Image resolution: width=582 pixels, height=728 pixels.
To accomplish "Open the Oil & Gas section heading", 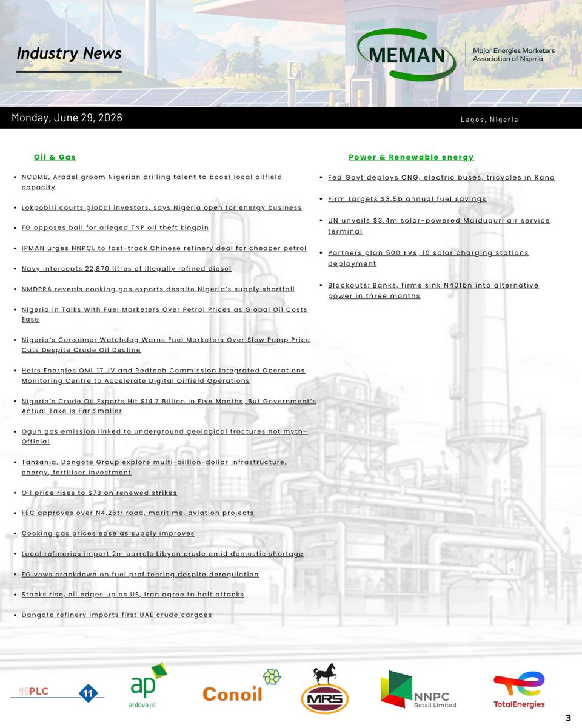I will [x=55, y=157].
